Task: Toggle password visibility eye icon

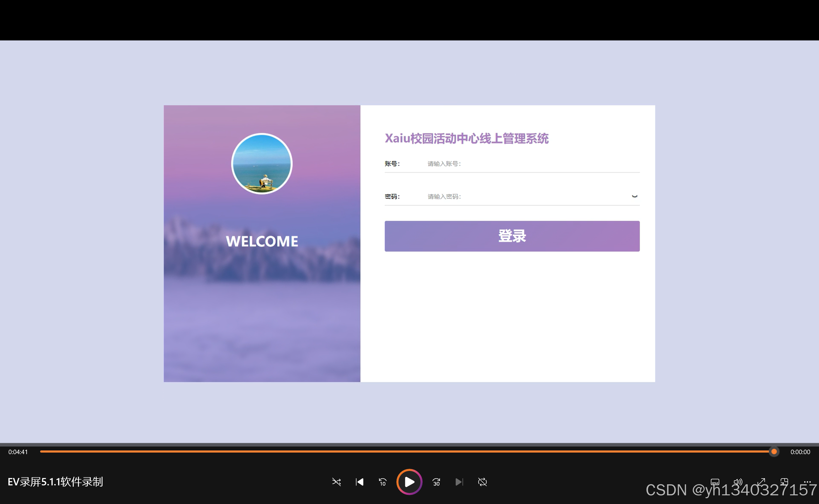Action: click(x=634, y=197)
